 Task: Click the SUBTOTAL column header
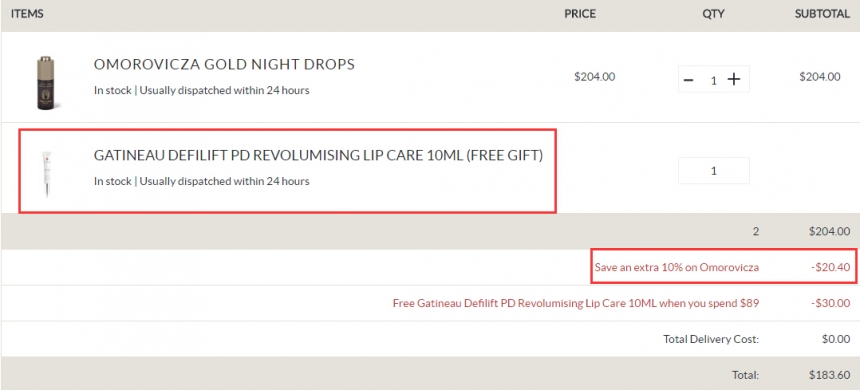[822, 14]
